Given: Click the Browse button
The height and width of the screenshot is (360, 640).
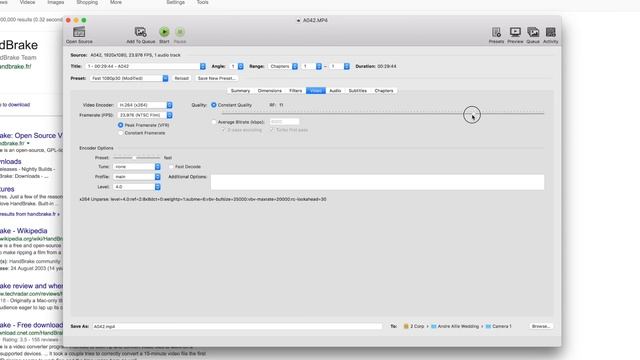Looking at the screenshot, I should 541,326.
